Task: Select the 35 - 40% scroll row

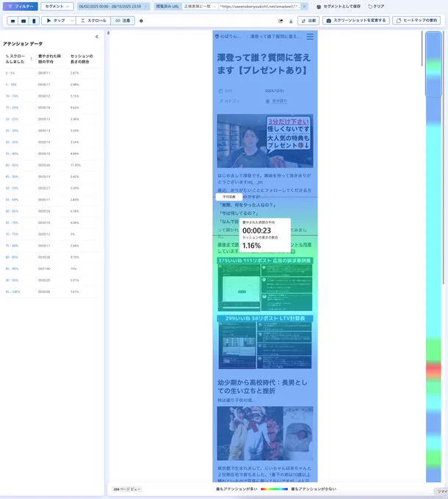Action: coord(51,153)
